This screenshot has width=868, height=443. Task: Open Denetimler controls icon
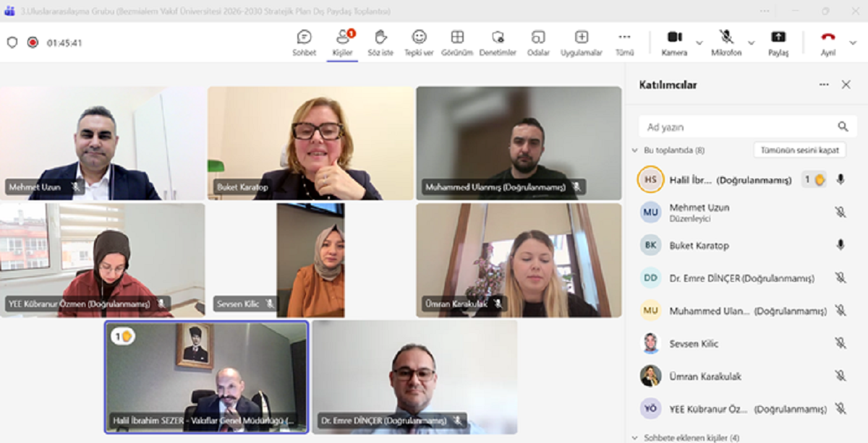click(498, 38)
